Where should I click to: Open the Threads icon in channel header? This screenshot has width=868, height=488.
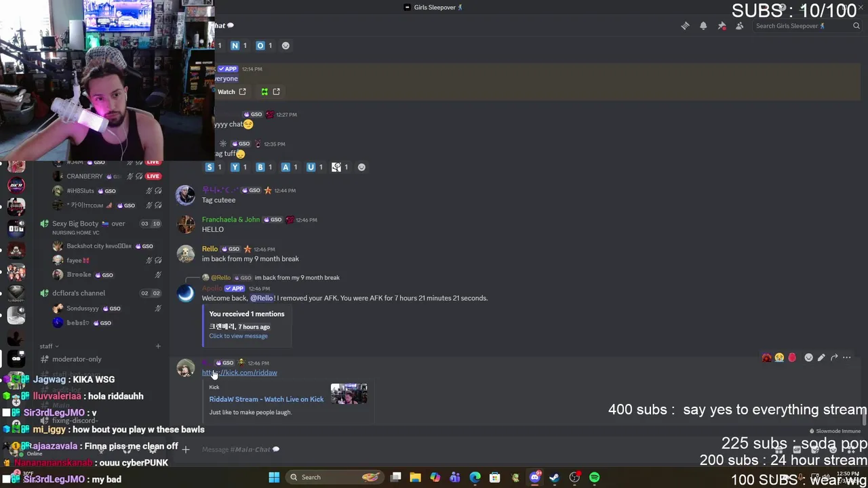[685, 26]
